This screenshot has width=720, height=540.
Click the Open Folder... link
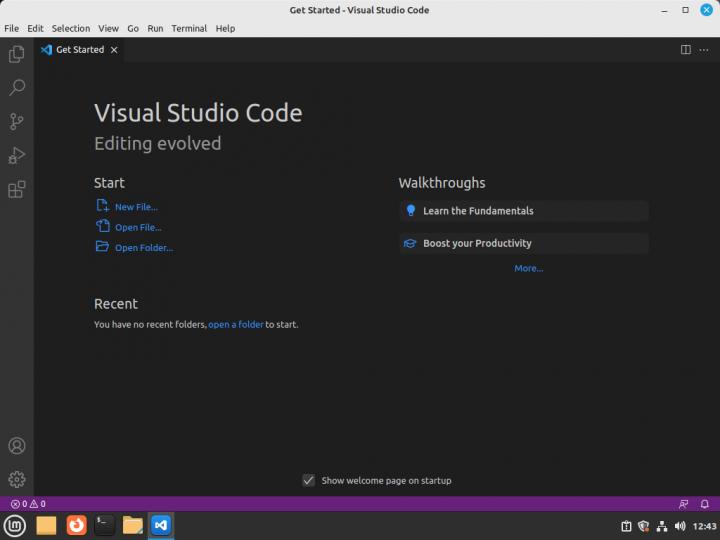click(x=143, y=248)
